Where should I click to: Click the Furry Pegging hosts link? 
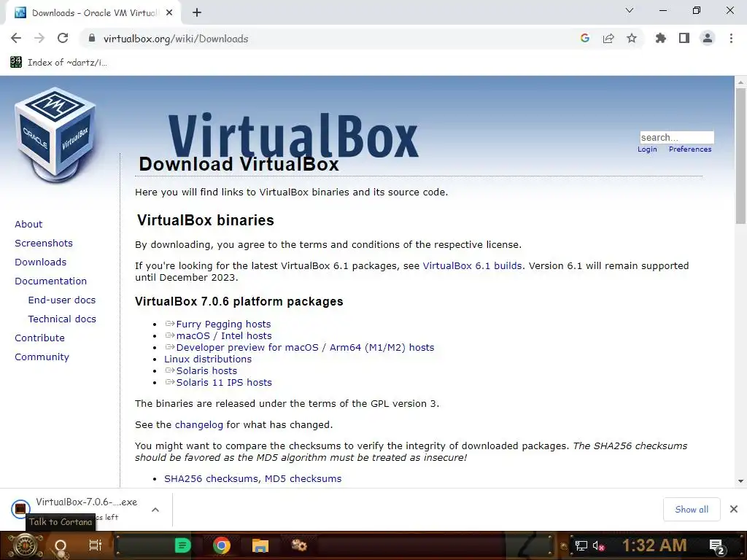point(223,324)
